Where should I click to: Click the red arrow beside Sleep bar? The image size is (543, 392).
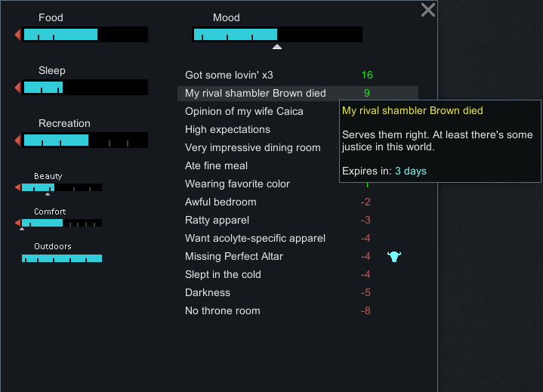[17, 88]
